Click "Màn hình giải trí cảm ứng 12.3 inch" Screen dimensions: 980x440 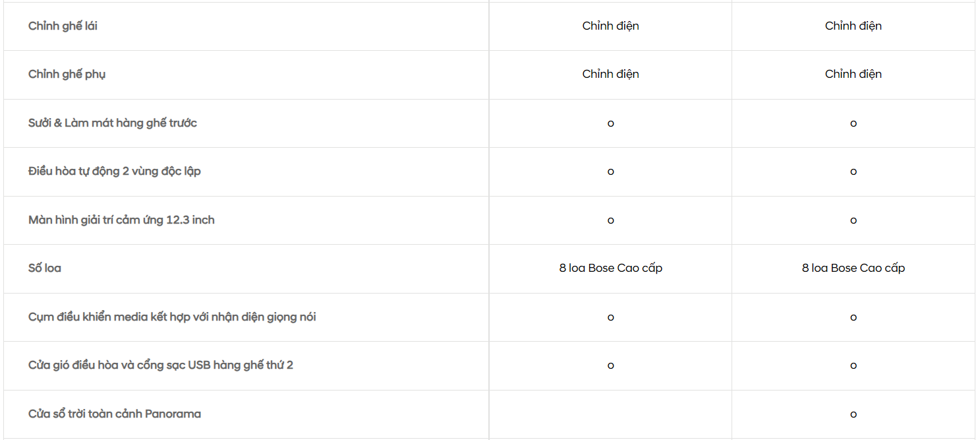pyautogui.click(x=121, y=220)
